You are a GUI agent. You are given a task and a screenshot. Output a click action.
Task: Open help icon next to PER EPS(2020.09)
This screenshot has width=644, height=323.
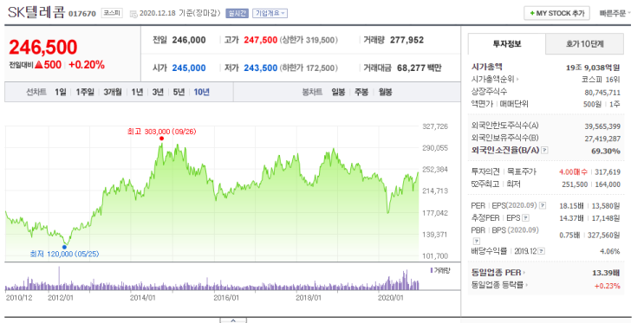coord(543,205)
